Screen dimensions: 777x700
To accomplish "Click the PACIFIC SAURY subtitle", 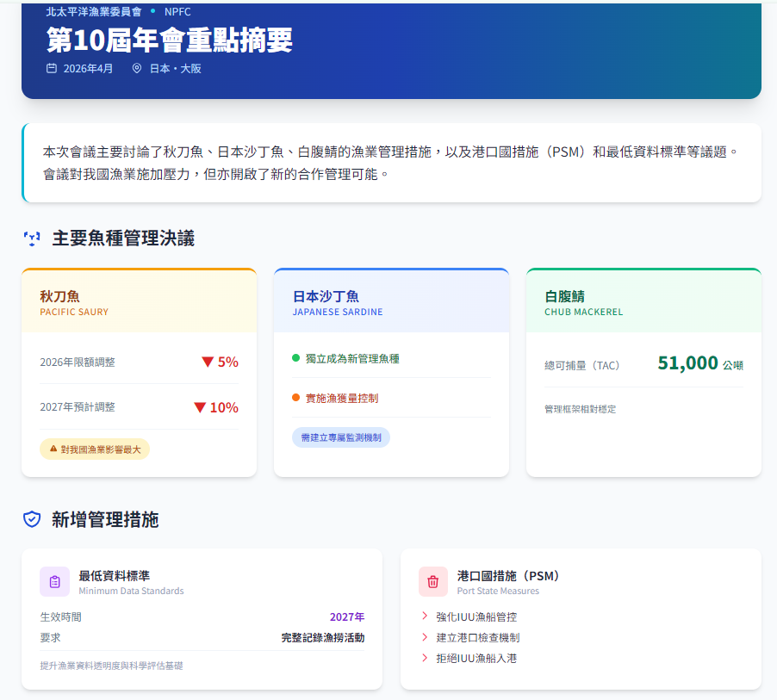I will [x=74, y=312].
